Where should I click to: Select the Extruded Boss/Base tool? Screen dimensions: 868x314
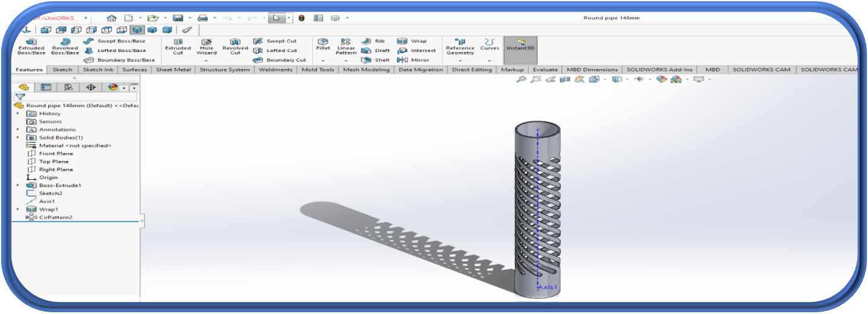pos(31,47)
